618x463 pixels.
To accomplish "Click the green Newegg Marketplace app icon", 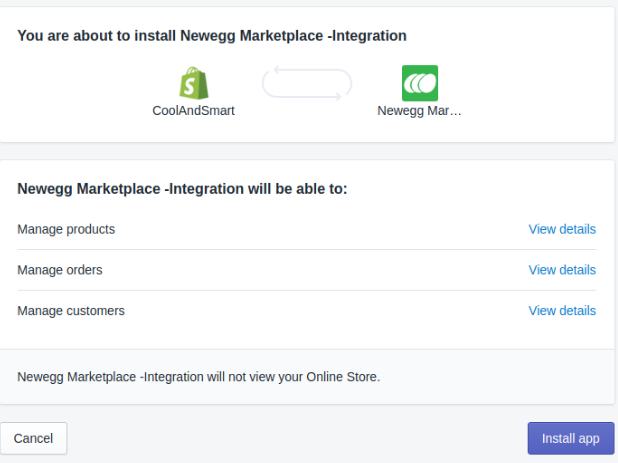I will tap(420, 83).
